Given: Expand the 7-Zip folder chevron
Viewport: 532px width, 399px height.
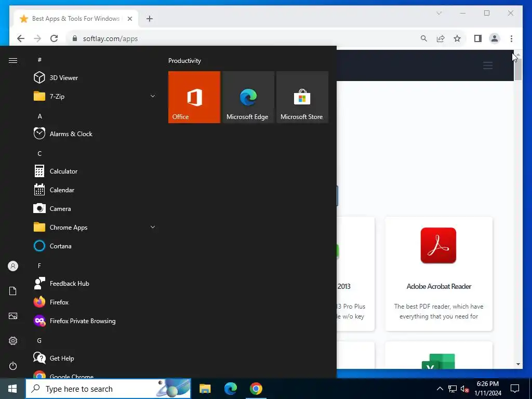Looking at the screenshot, I should [153, 96].
